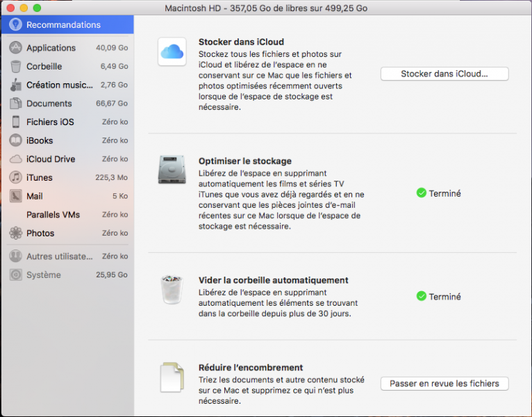Click the Création musicale guitar icon
Image resolution: width=532 pixels, height=417 pixels.
coord(15,85)
